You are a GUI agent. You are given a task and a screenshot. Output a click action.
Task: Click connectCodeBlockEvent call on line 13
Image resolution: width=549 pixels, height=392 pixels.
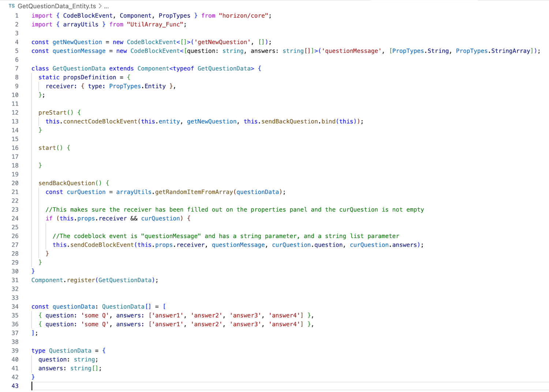click(100, 121)
